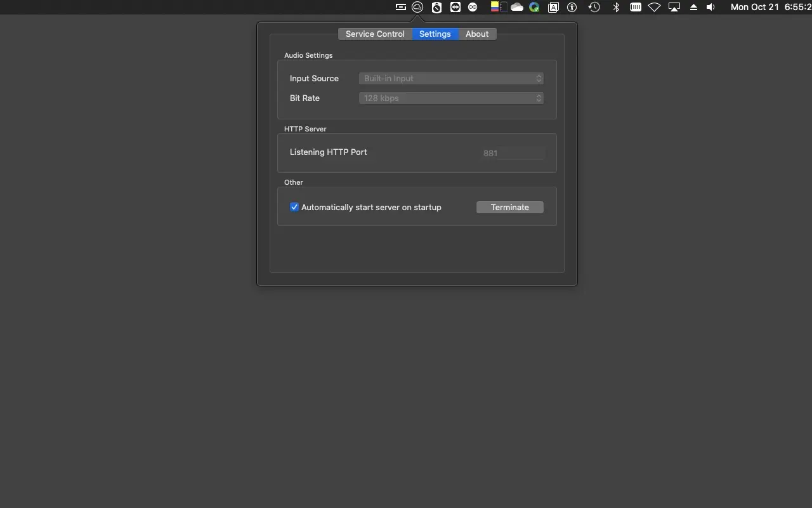Open the OneDrive cloud icon
This screenshot has height=508, width=812.
pos(517,7)
